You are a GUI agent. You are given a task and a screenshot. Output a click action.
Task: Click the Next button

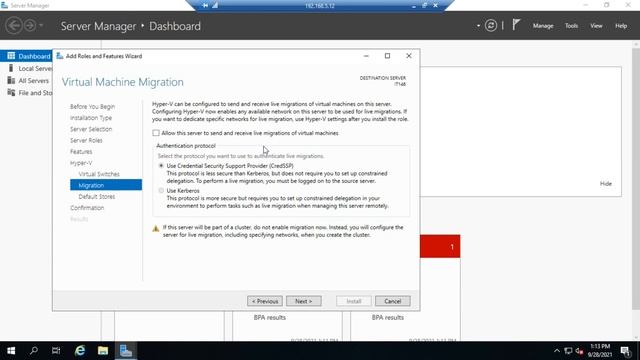coord(304,301)
